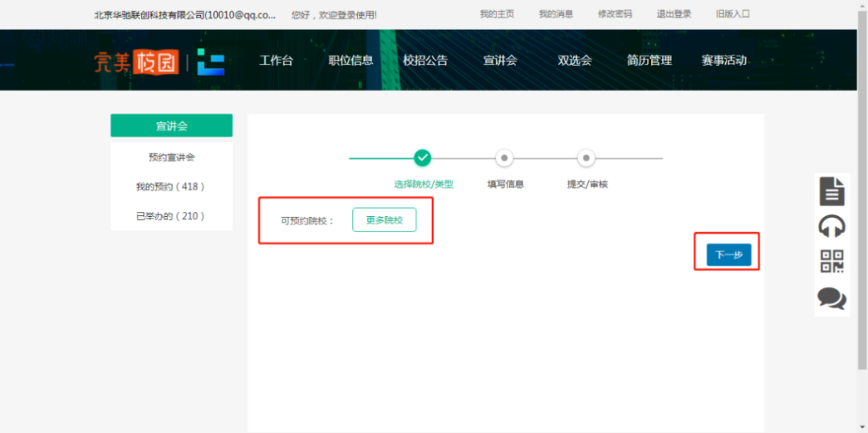This screenshot has width=868, height=433.
Task: Open 已举办的 (210) in sidebar
Action: point(170,216)
